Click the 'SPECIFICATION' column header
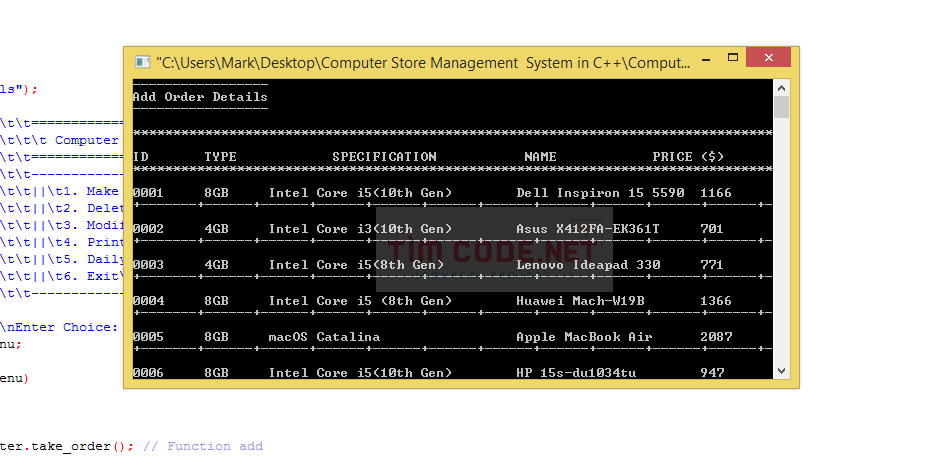 384,157
